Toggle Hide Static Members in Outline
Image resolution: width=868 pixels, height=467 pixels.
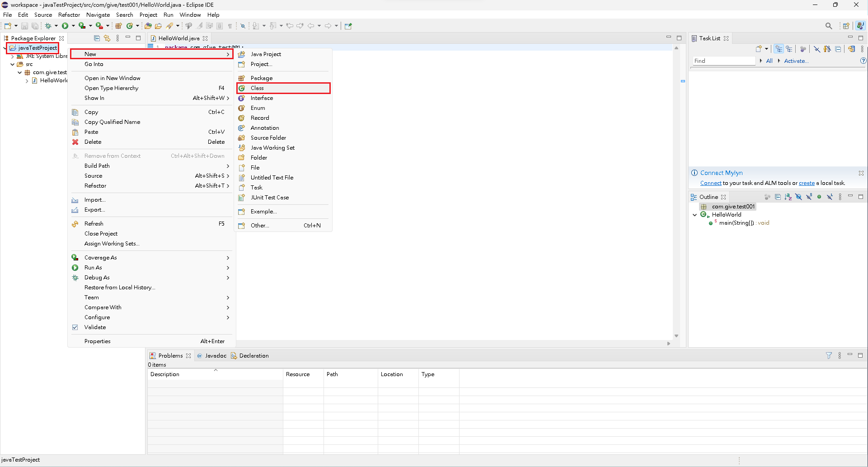809,197
